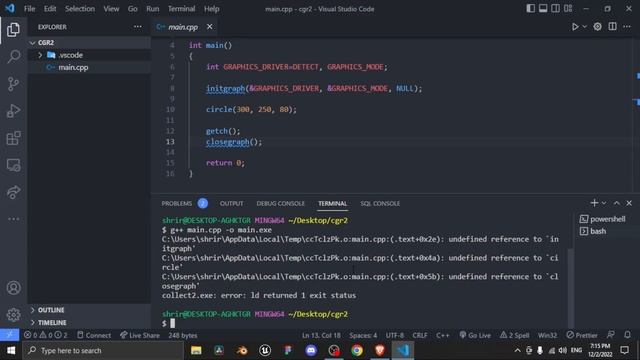Change indentation via Spaces: 4
Image resolution: width=640 pixels, height=360 pixels.
(x=363, y=335)
